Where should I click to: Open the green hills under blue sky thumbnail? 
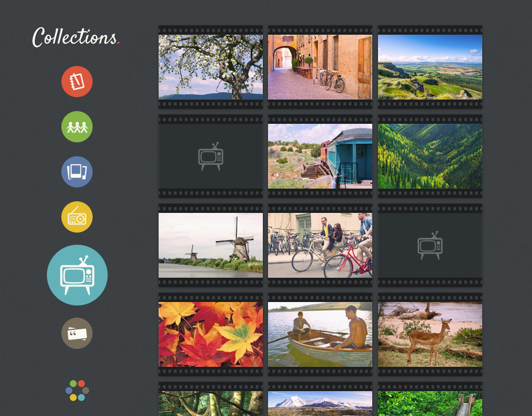[430, 67]
